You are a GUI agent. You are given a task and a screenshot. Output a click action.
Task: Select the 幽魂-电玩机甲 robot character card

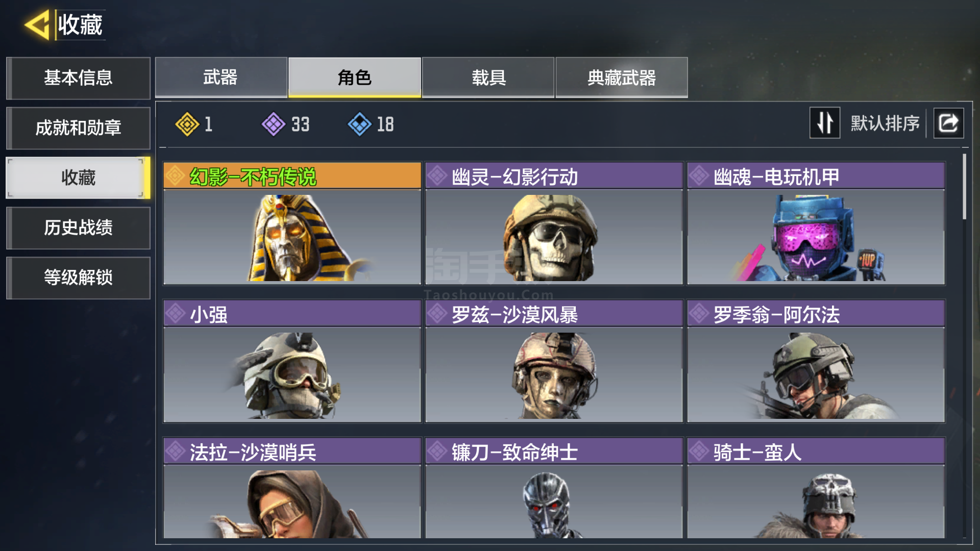coord(816,223)
